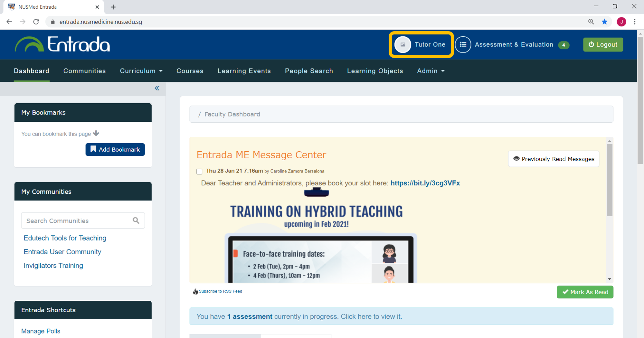The image size is (644, 338).
Task: Click the Faculty Dashboard breadcrumb
Action: click(x=232, y=114)
